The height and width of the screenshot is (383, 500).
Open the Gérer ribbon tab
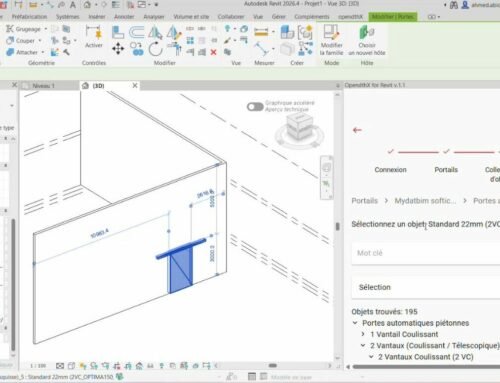pos(278,16)
